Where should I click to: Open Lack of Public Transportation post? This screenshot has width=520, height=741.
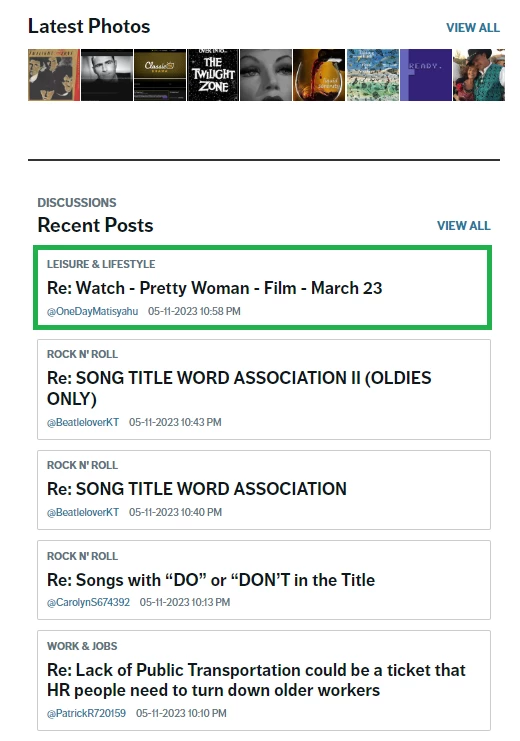pyautogui.click(x=256, y=680)
